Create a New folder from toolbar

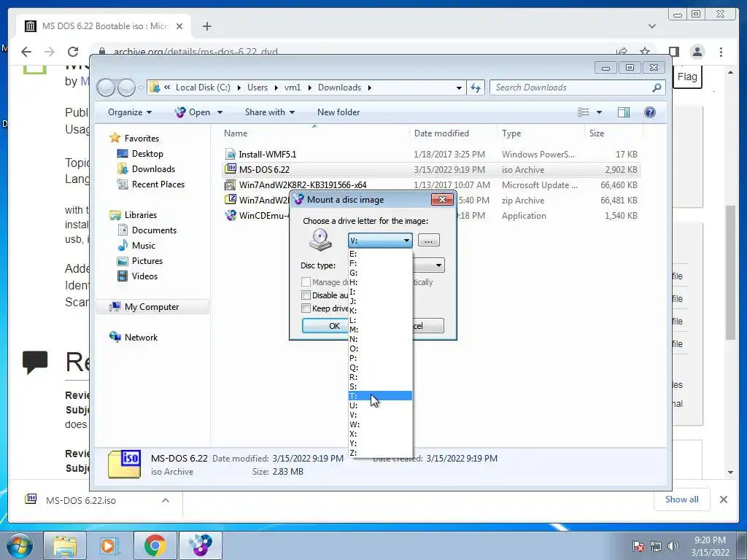tap(338, 112)
